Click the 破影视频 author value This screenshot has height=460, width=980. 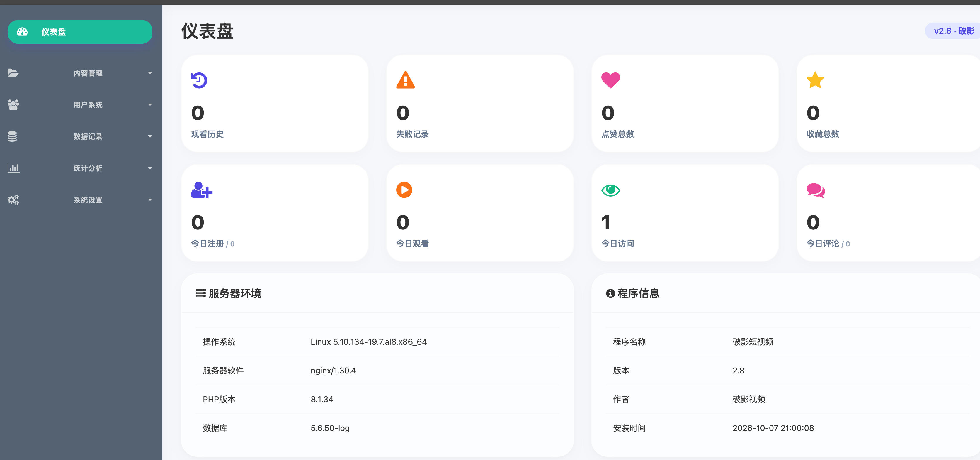tap(749, 399)
